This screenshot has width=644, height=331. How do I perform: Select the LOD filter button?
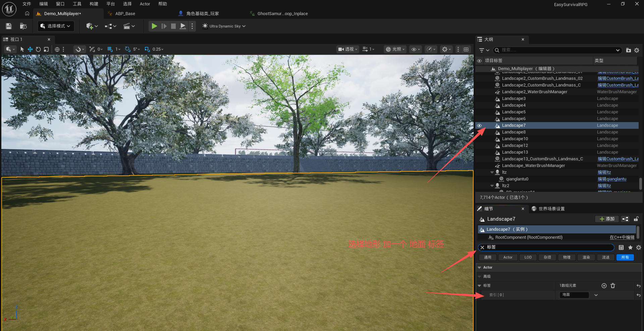(528, 258)
